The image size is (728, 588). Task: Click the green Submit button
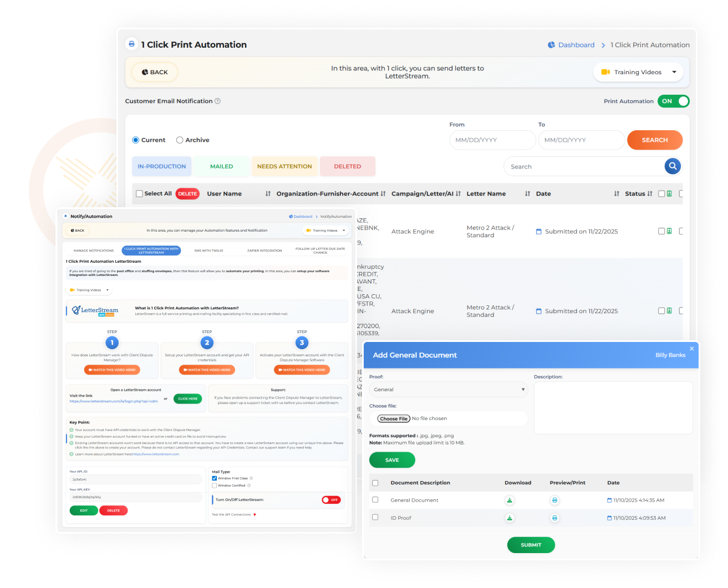pyautogui.click(x=531, y=545)
